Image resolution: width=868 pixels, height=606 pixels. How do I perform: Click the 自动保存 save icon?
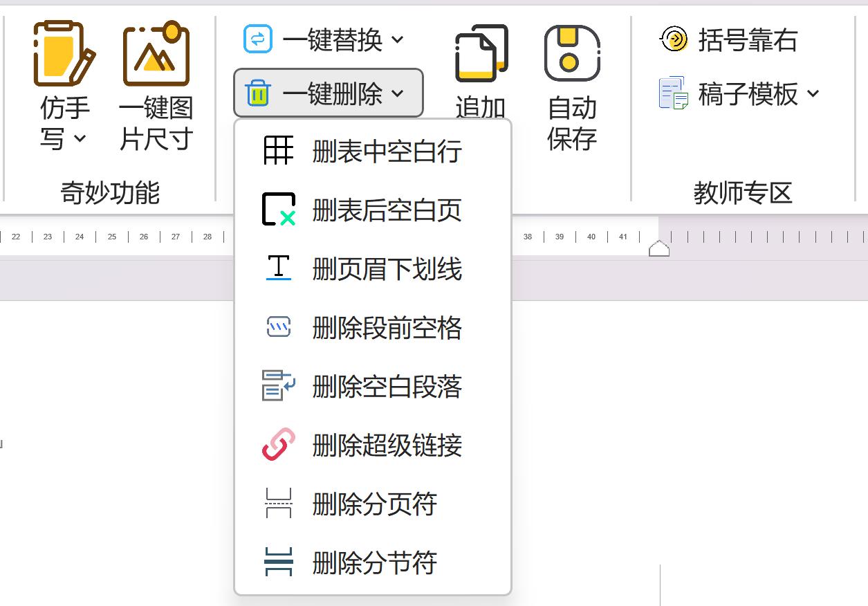[x=573, y=52]
